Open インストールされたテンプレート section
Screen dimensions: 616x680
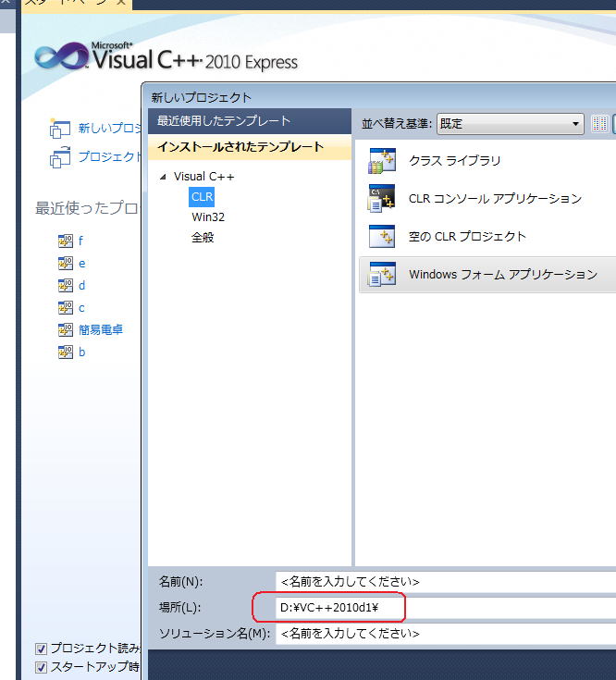(250, 147)
